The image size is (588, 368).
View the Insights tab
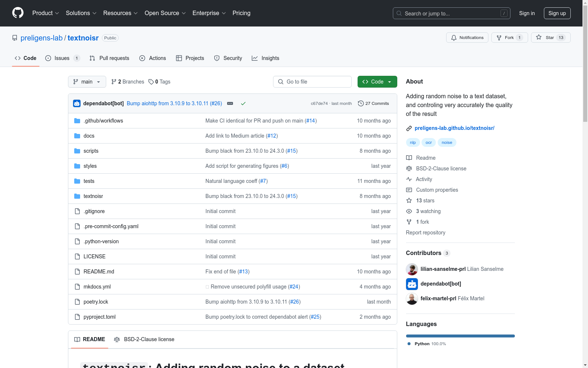coord(265,58)
